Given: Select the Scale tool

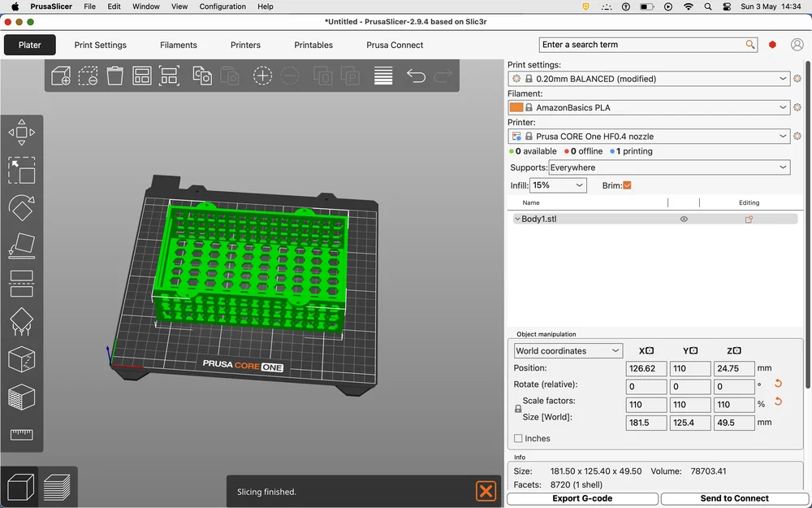Looking at the screenshot, I should point(22,171).
